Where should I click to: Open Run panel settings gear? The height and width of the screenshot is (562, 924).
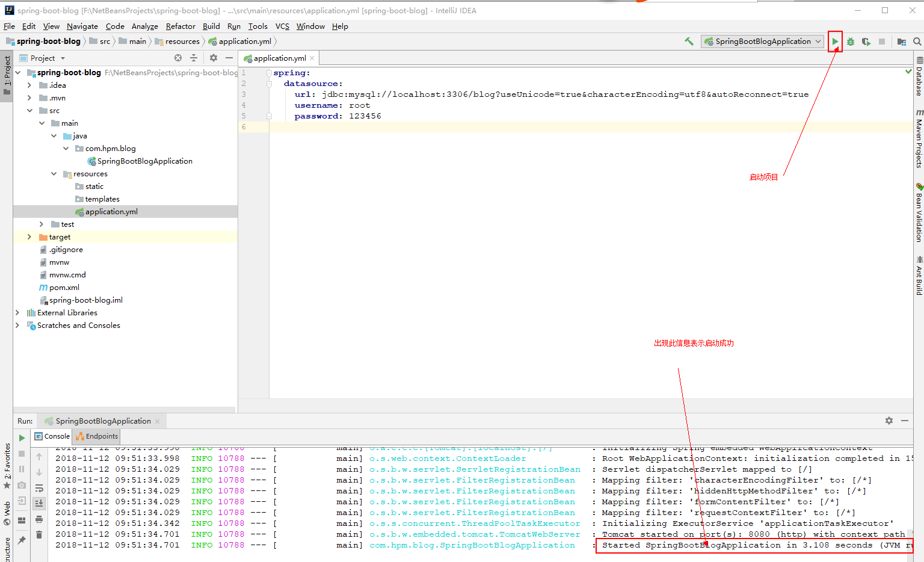(x=889, y=421)
